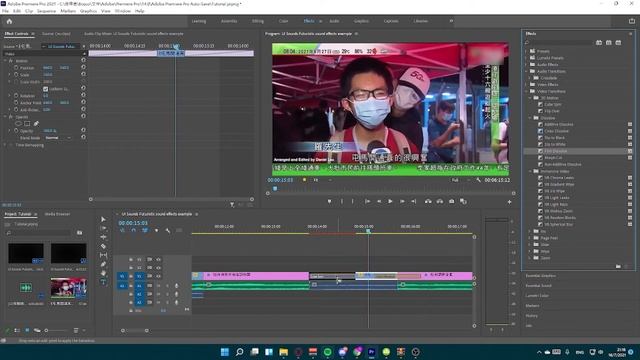The height and width of the screenshot is (360, 640).
Task: Open the Essential Graphics panel
Action: click(540, 276)
